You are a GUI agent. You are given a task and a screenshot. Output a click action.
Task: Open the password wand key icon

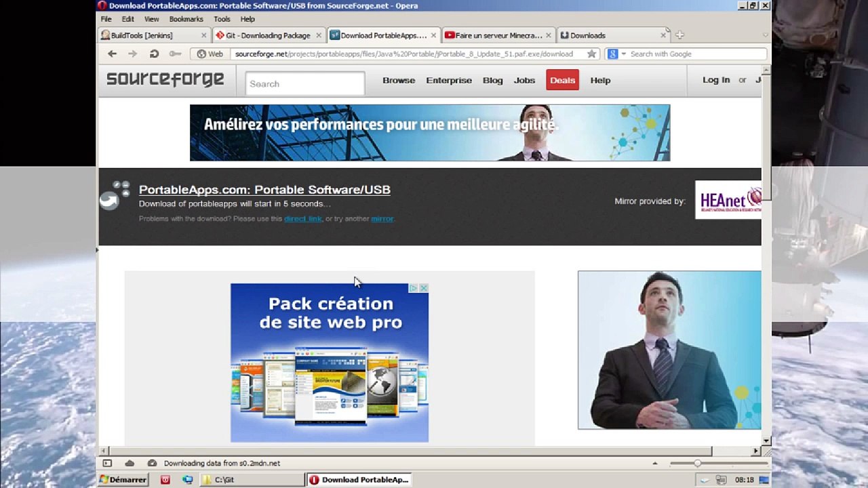coord(175,54)
